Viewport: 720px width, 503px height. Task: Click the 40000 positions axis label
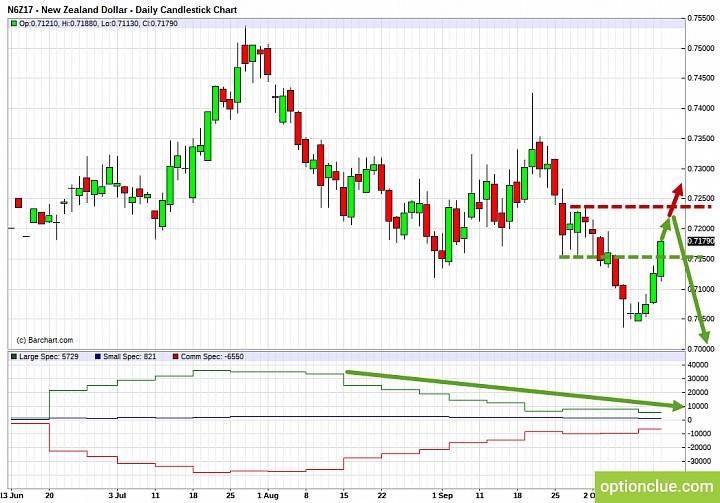point(698,365)
